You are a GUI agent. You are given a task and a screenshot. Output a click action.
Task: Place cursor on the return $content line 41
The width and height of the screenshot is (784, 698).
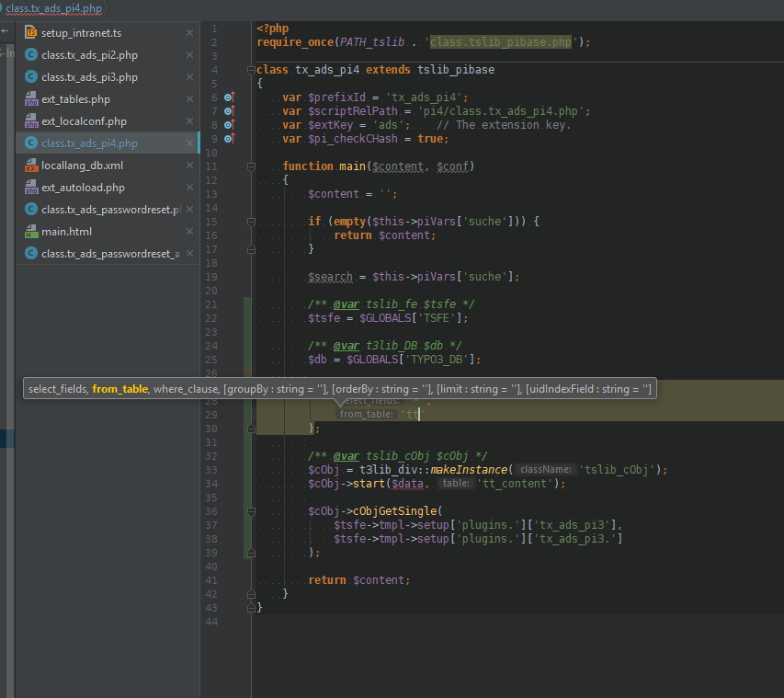tap(358, 580)
